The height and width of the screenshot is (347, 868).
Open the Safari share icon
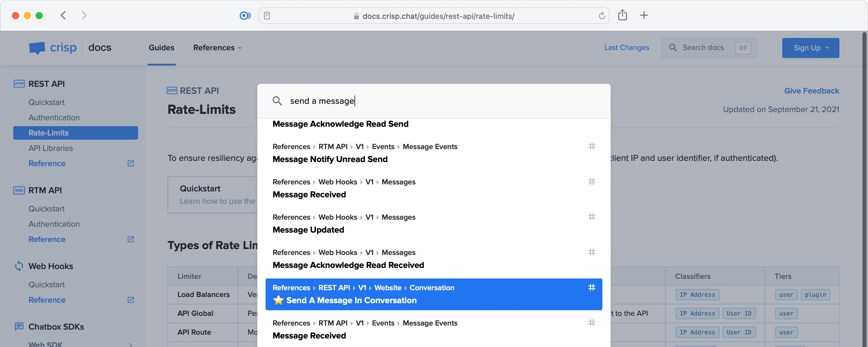[x=622, y=15]
